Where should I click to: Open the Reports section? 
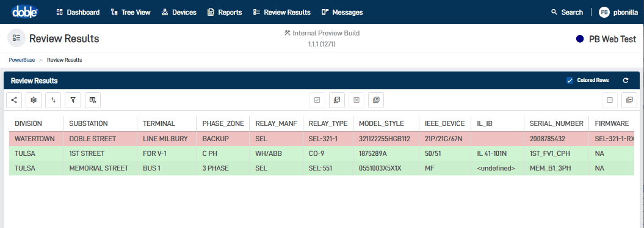[x=225, y=12]
